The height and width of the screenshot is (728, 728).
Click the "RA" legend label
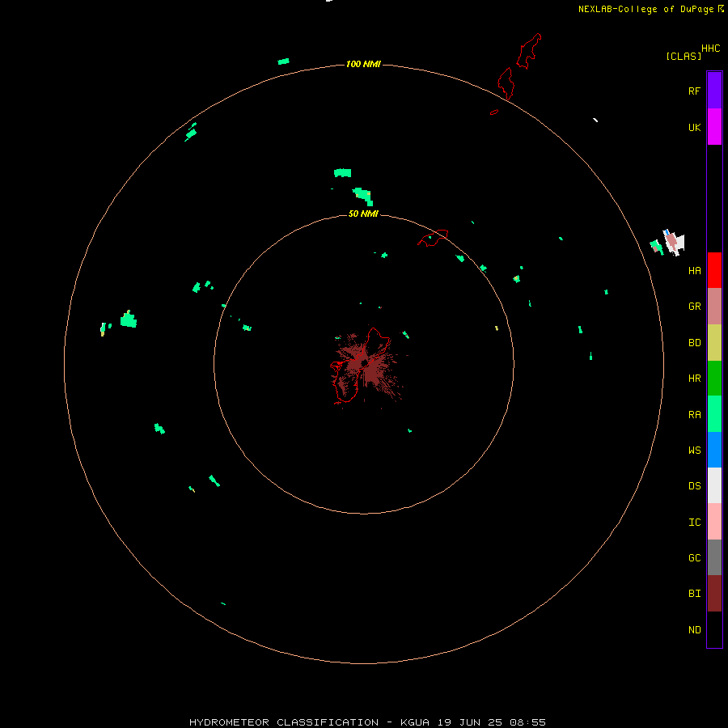[x=694, y=415]
